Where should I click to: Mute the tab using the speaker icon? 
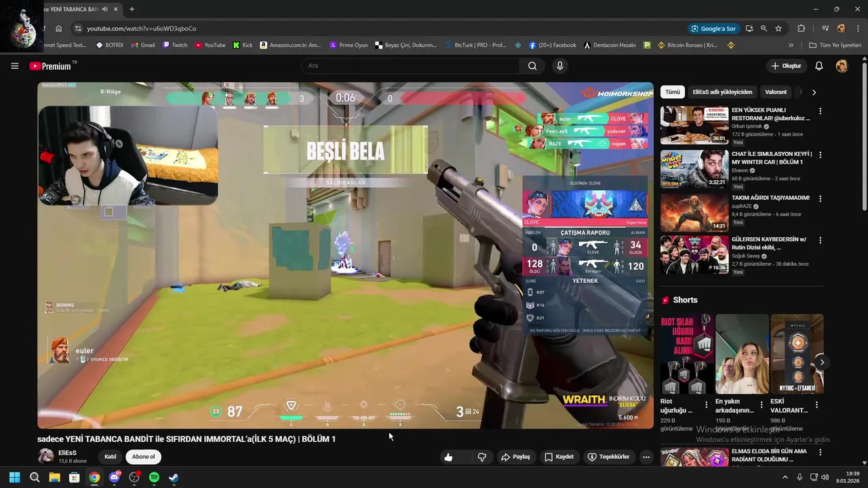[x=104, y=9]
